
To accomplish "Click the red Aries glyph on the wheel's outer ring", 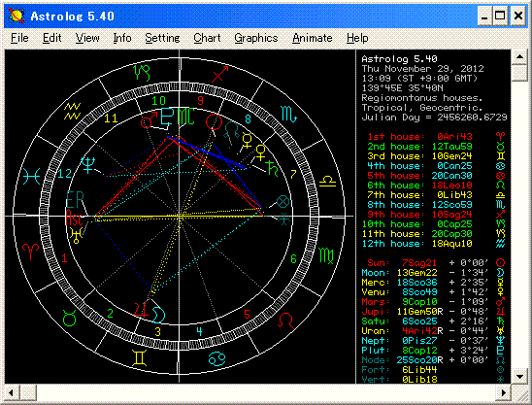I will [31, 252].
